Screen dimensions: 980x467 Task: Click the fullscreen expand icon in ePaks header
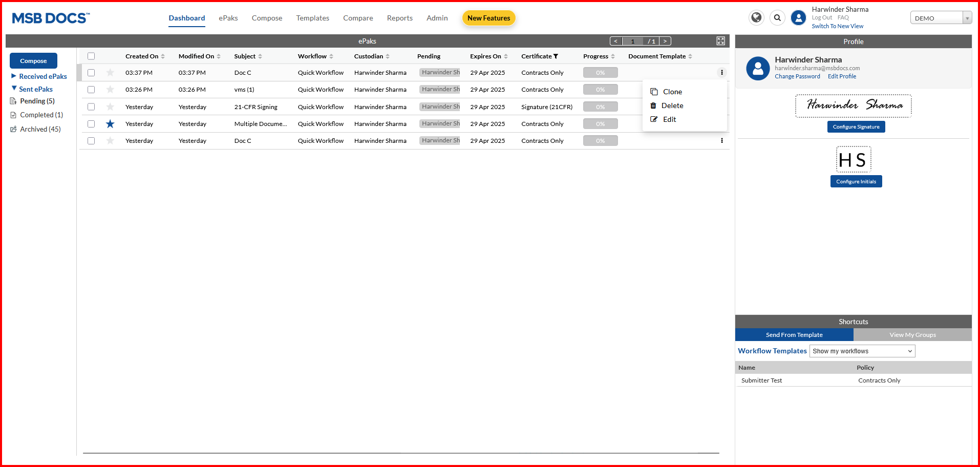tap(720, 41)
